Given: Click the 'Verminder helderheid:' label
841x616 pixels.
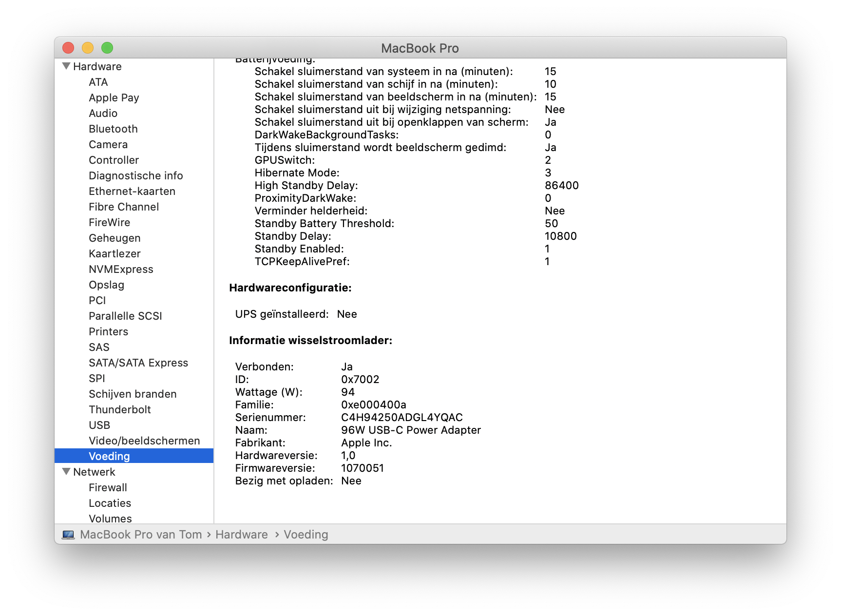Looking at the screenshot, I should point(311,211).
